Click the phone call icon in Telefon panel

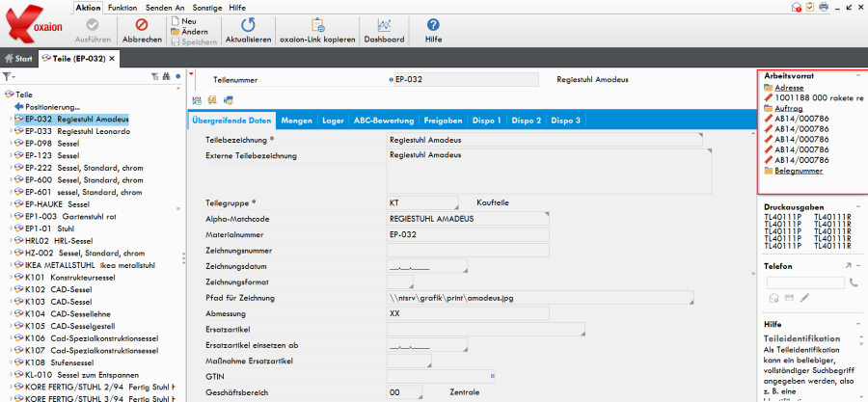(854, 282)
